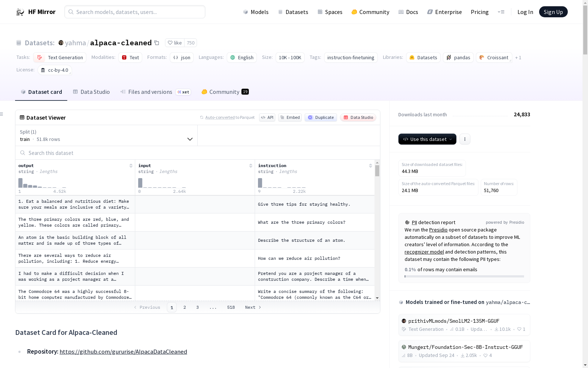Click the dataset viewer vertical scrollbar
The image size is (588, 368).
377,171
